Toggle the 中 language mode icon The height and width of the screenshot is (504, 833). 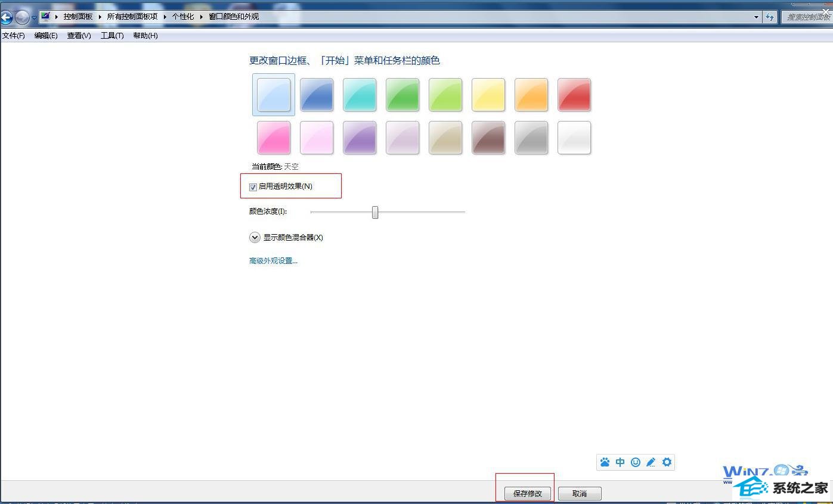click(620, 462)
